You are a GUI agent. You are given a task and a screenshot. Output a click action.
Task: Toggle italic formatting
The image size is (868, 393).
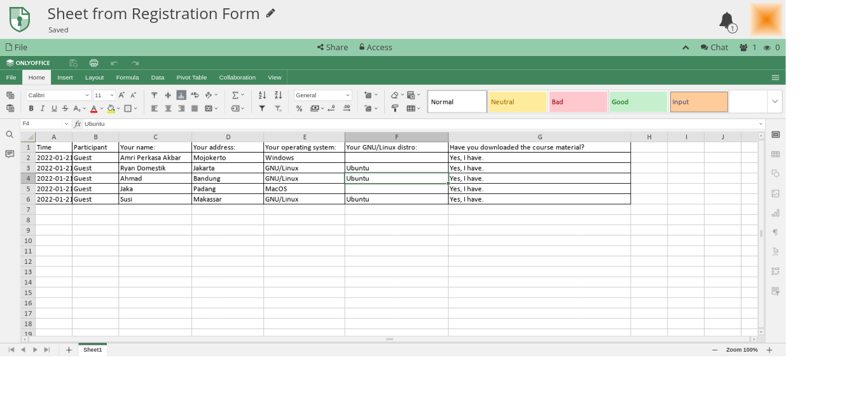(43, 109)
